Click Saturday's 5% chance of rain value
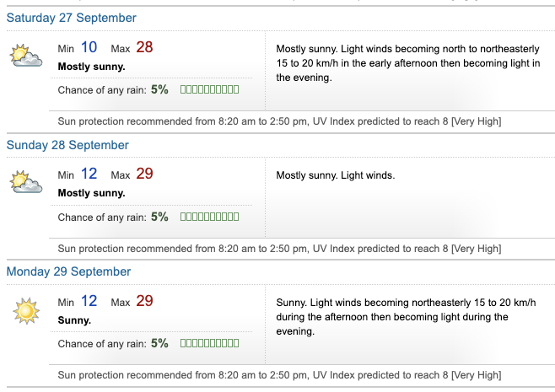The height and width of the screenshot is (392, 555). (x=159, y=89)
